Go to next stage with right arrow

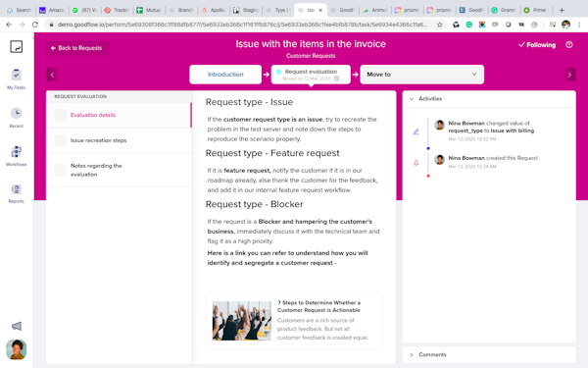click(569, 75)
